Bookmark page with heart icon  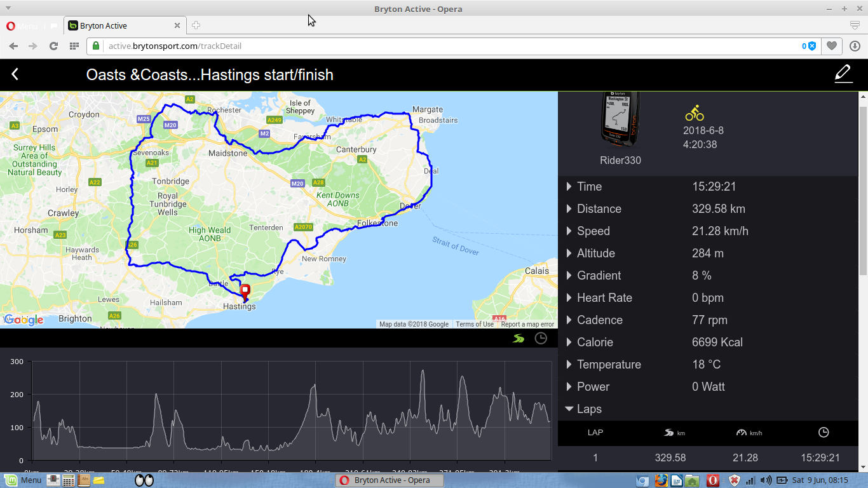click(831, 46)
